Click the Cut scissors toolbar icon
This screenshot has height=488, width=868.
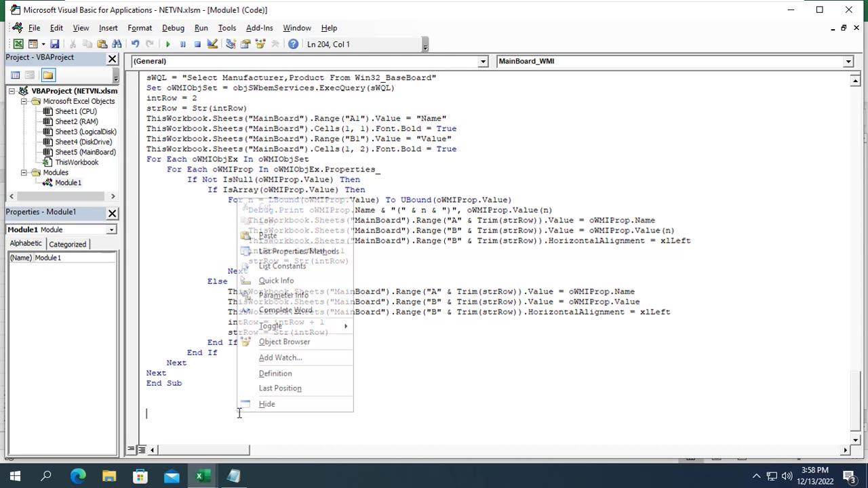[x=73, y=44]
